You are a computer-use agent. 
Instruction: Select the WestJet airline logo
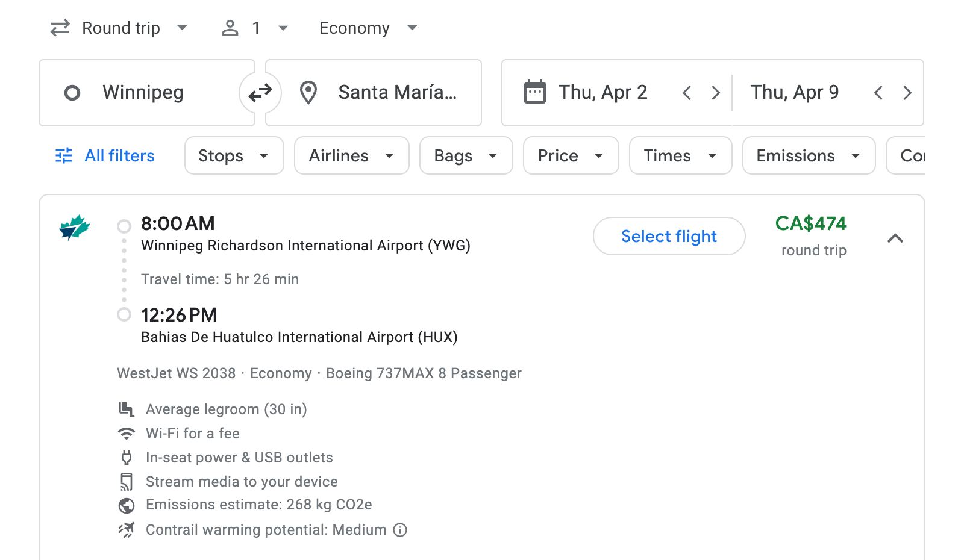pos(74,228)
